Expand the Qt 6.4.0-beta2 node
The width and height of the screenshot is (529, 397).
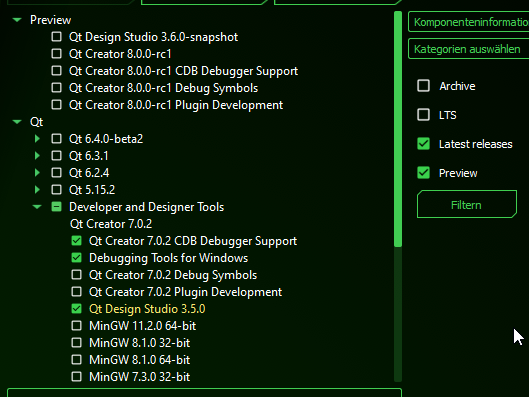[x=37, y=139]
